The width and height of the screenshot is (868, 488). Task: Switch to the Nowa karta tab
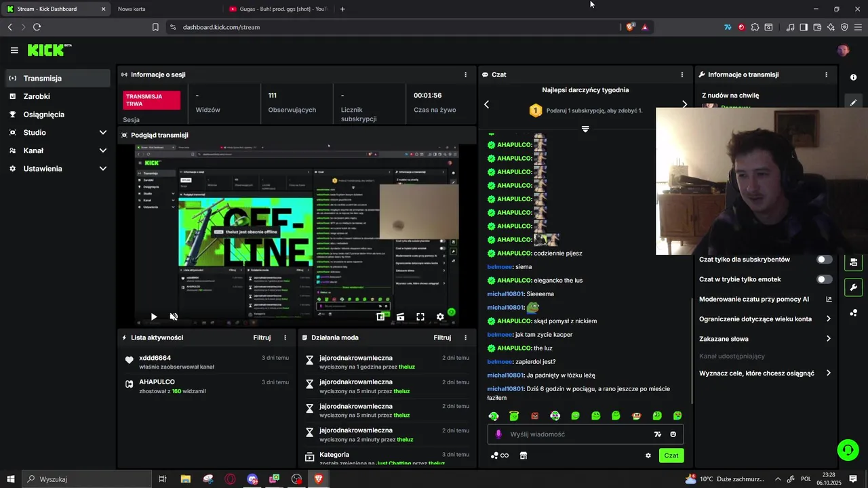(166, 9)
